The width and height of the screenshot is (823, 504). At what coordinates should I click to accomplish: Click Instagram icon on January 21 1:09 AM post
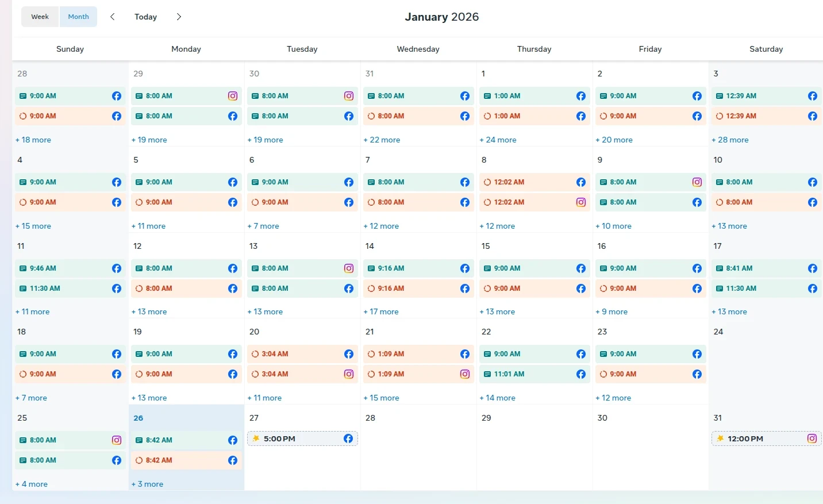click(x=465, y=374)
